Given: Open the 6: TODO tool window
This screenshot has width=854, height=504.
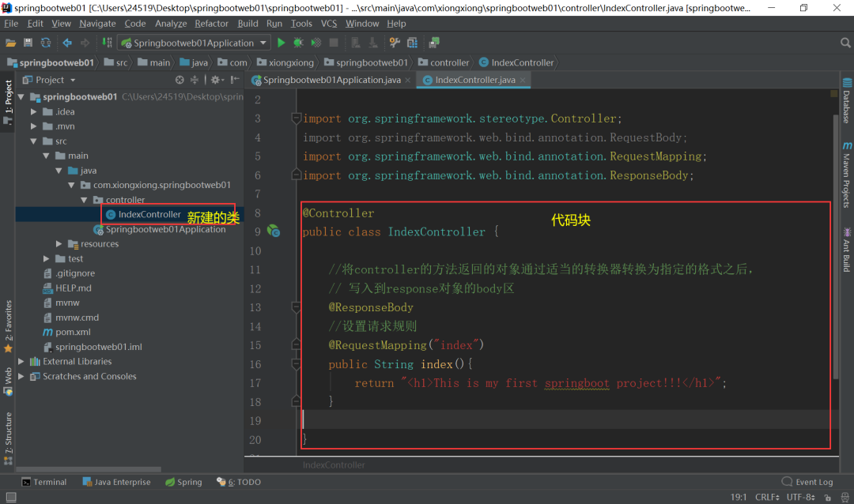Looking at the screenshot, I should [x=239, y=482].
